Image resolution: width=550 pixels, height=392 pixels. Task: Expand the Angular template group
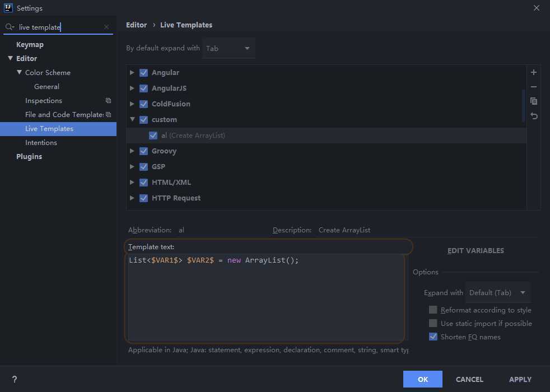click(x=132, y=73)
